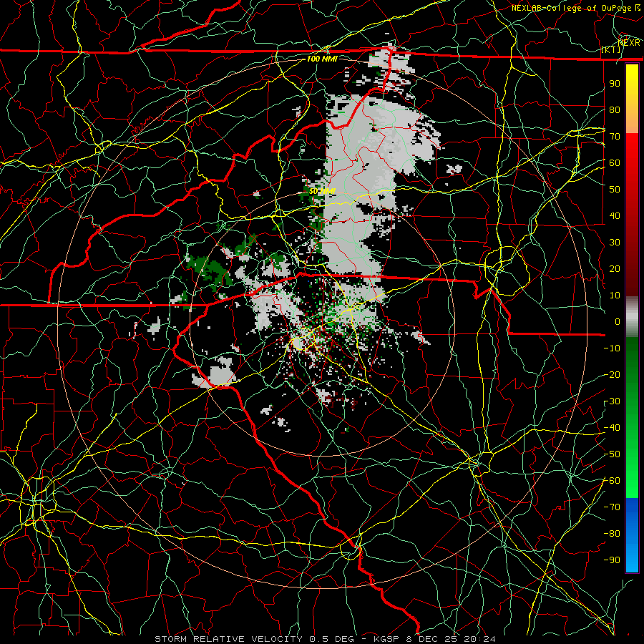Click the -80 knots scale value
The width and height of the screenshot is (644, 644).
pyautogui.click(x=612, y=534)
